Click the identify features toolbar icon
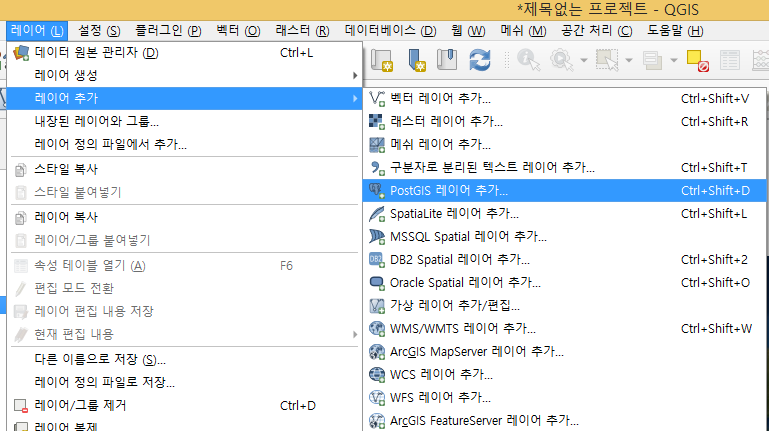Viewport: 769px width, 431px height. click(x=529, y=60)
